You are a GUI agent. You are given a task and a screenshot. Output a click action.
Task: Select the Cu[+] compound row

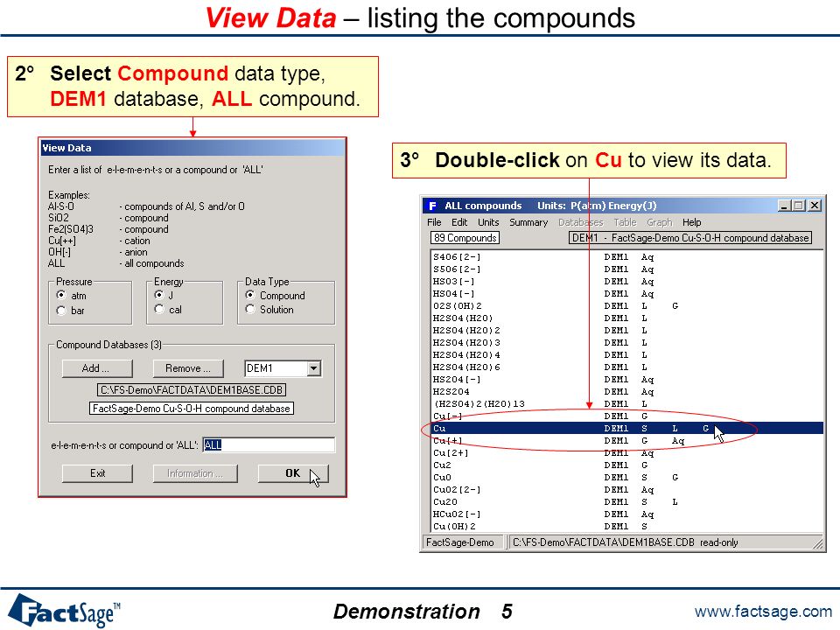tap(626, 440)
